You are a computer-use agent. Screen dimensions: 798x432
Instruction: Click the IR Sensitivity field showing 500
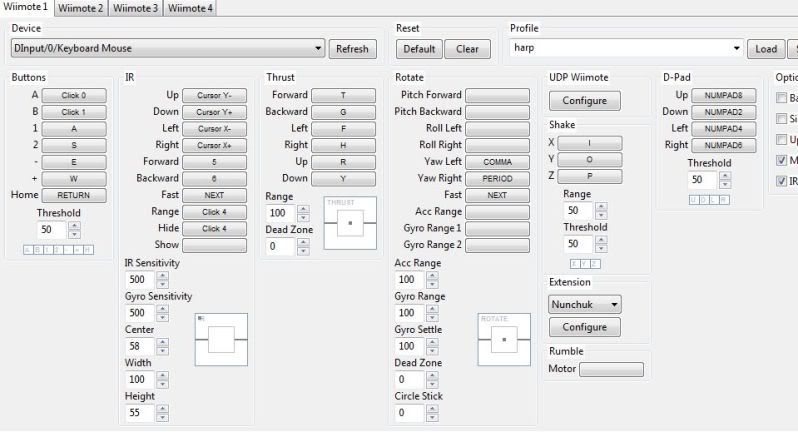[x=140, y=279]
